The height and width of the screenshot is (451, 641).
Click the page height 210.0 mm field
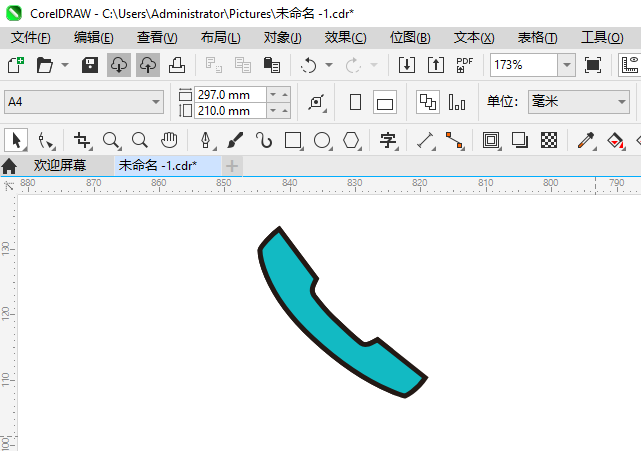(x=231, y=111)
